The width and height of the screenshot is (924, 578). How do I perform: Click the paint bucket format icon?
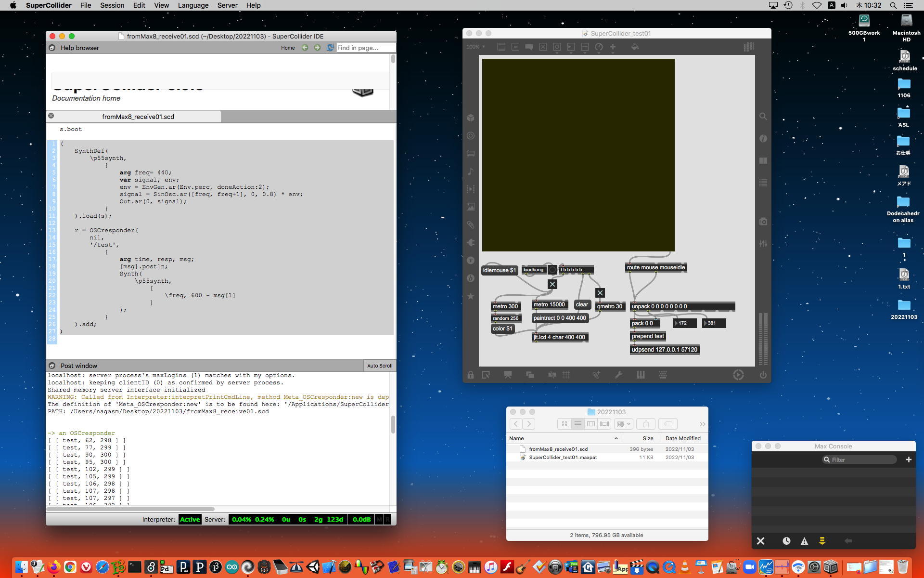click(635, 47)
